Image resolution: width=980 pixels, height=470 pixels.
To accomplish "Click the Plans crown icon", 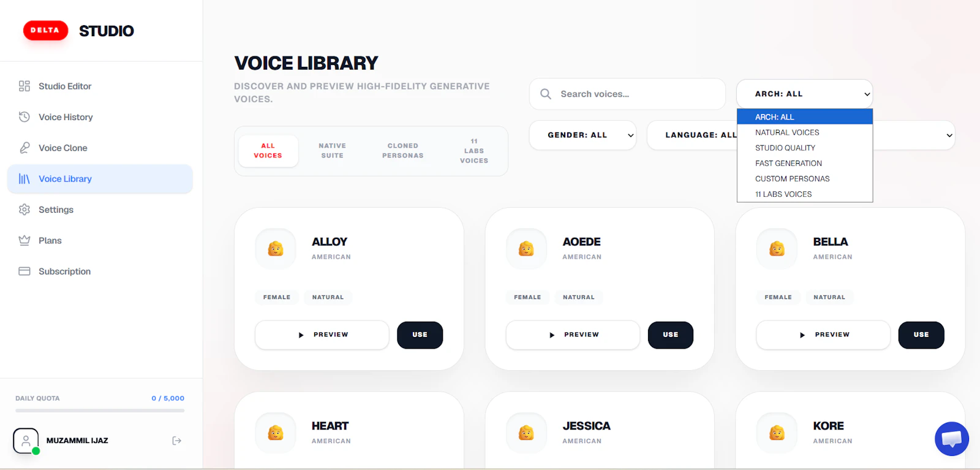I will [24, 240].
